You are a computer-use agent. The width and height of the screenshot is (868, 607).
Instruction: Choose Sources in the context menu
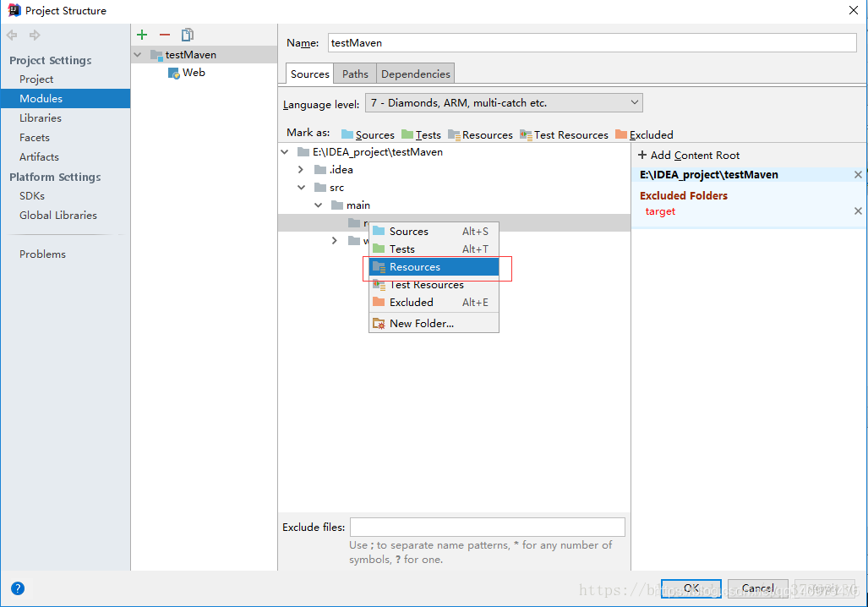pos(434,232)
